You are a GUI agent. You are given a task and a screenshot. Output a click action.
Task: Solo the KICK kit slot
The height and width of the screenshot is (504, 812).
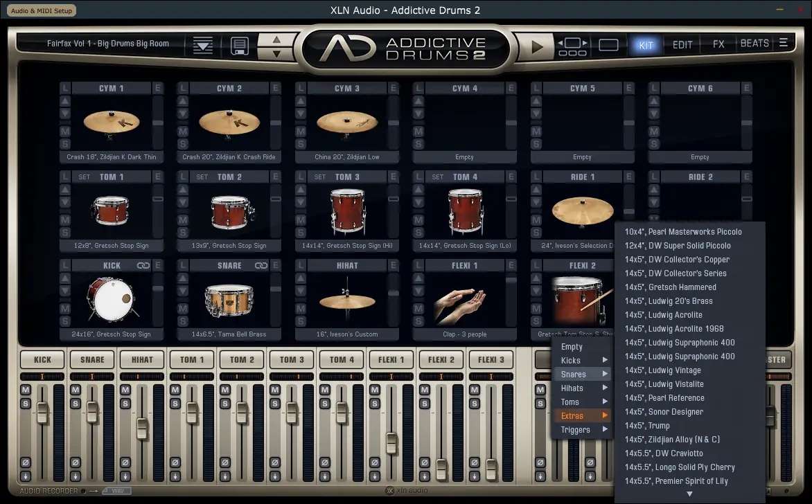point(64,321)
